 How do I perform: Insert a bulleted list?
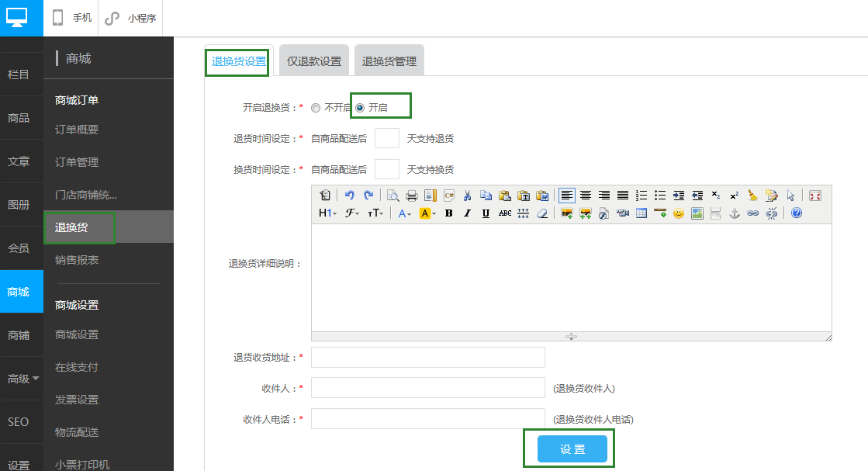[660, 196]
